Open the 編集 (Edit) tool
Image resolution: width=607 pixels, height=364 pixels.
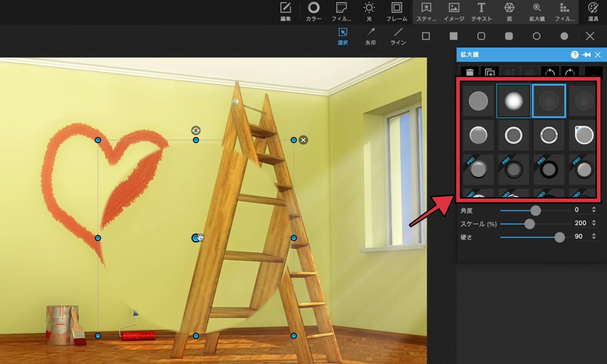tap(285, 12)
